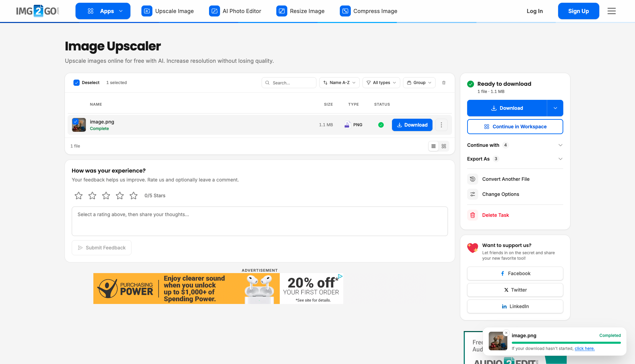Open the three-dot menu for image.png

tap(441, 125)
